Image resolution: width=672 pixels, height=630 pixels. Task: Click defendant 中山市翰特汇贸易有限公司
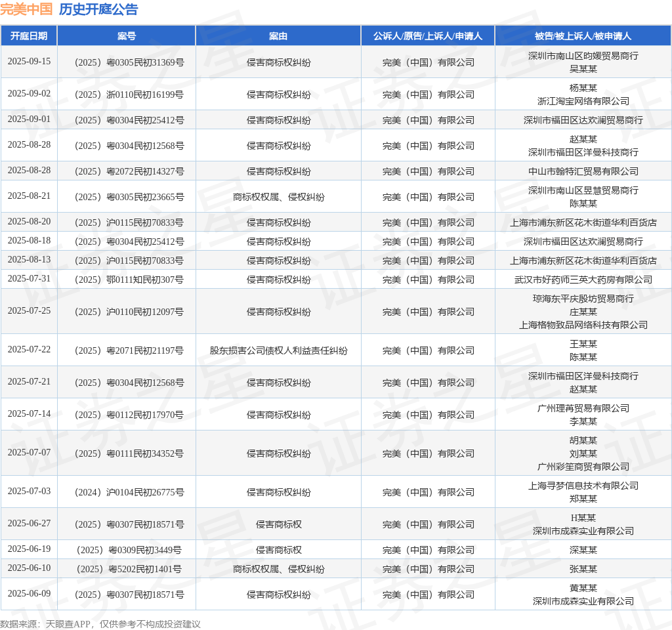coord(583,171)
